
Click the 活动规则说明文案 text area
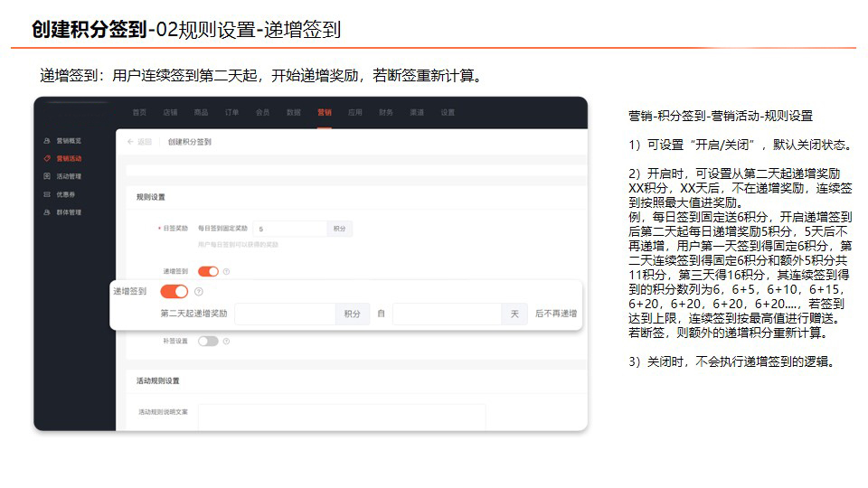click(x=342, y=418)
